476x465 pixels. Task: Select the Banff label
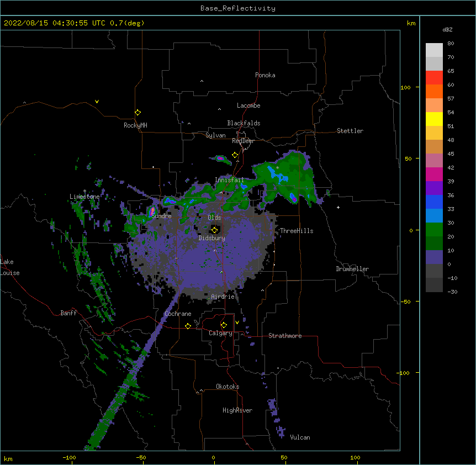[x=68, y=313]
